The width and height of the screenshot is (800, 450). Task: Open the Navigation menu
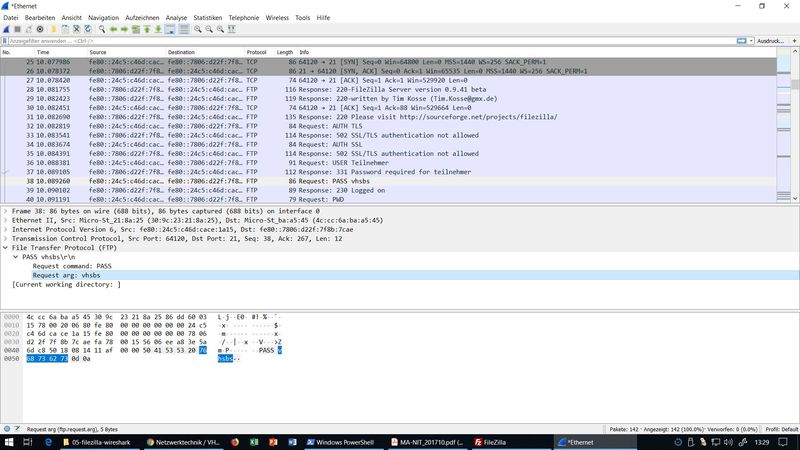point(103,17)
